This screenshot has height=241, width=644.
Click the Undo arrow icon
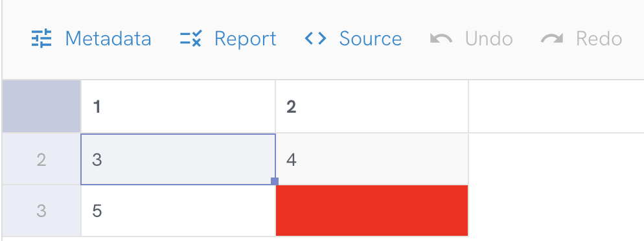point(441,39)
